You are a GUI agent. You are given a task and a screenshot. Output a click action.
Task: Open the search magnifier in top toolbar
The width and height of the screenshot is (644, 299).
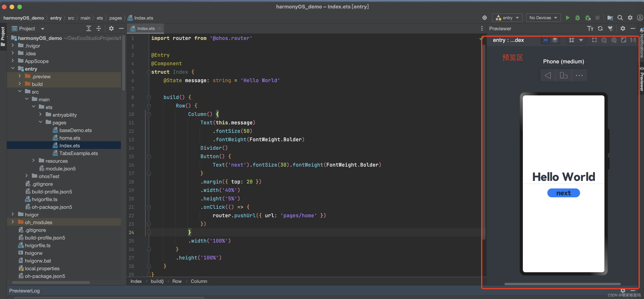[620, 18]
